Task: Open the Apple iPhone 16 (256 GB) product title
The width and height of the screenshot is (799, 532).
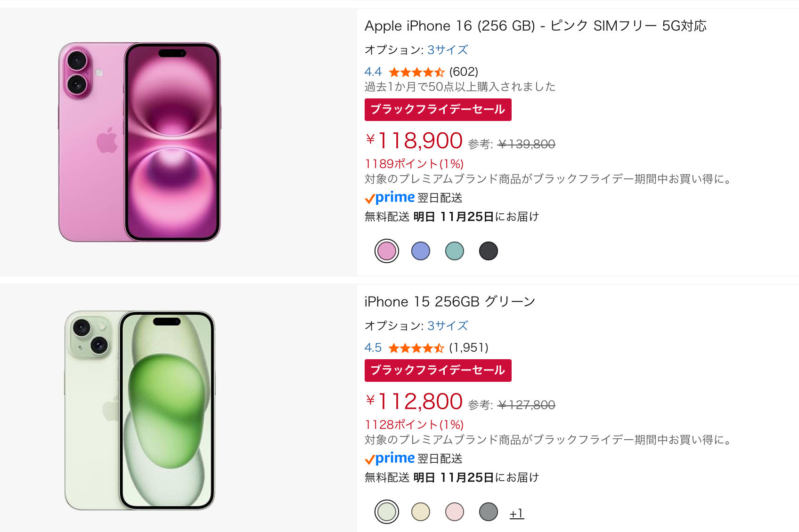Action: (x=535, y=26)
